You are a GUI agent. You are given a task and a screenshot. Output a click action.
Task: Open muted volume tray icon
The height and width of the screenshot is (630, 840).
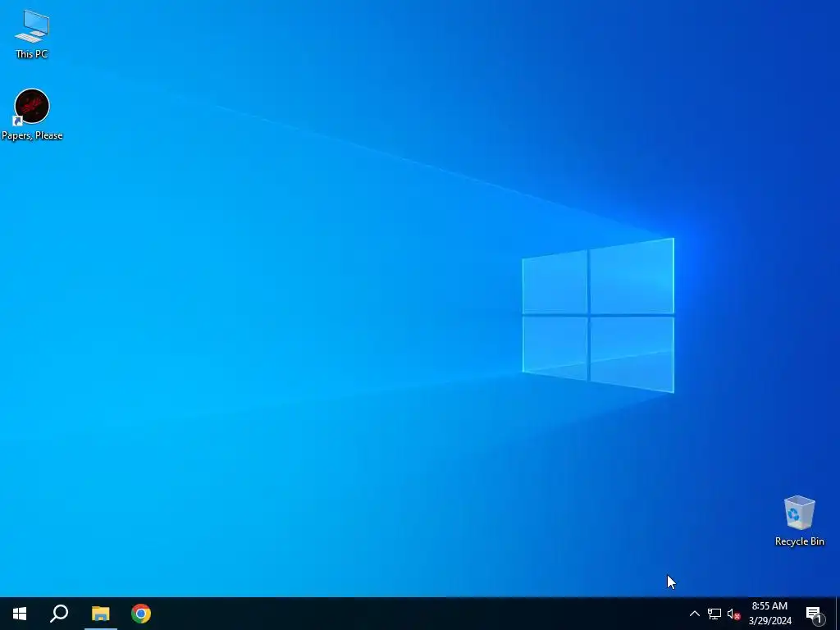click(x=733, y=614)
